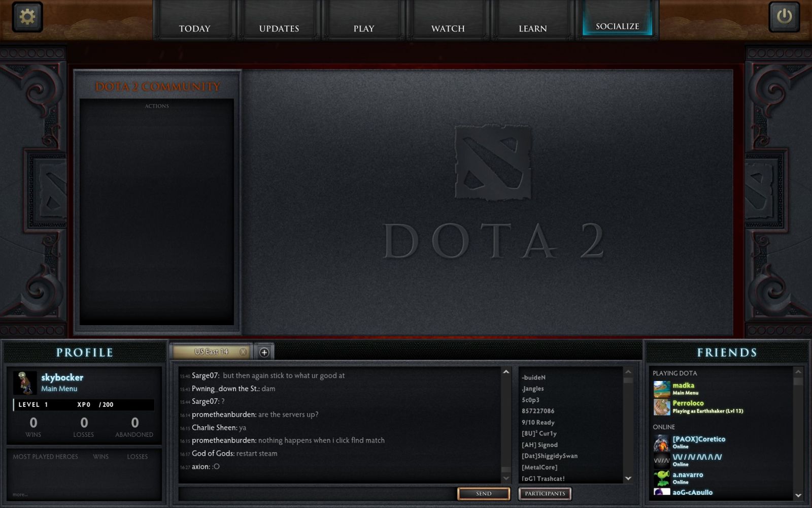812x508 pixels.
Task: Click skybocker's zombie profile avatar
Action: (x=25, y=383)
